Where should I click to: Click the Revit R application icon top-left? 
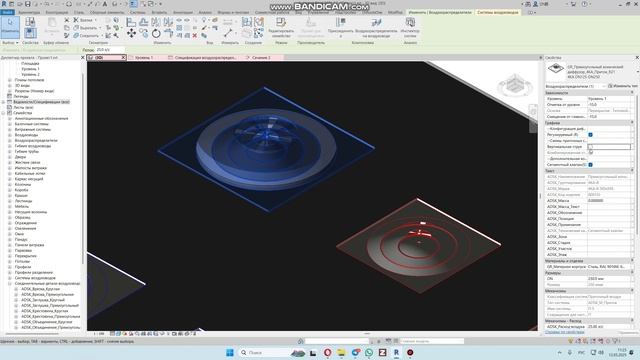[4, 4]
